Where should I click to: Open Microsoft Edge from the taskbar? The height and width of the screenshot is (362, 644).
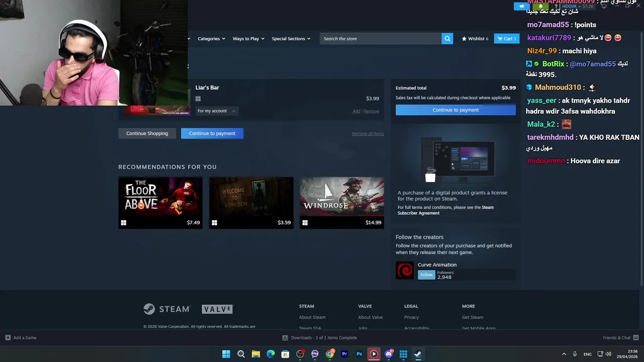click(x=271, y=354)
